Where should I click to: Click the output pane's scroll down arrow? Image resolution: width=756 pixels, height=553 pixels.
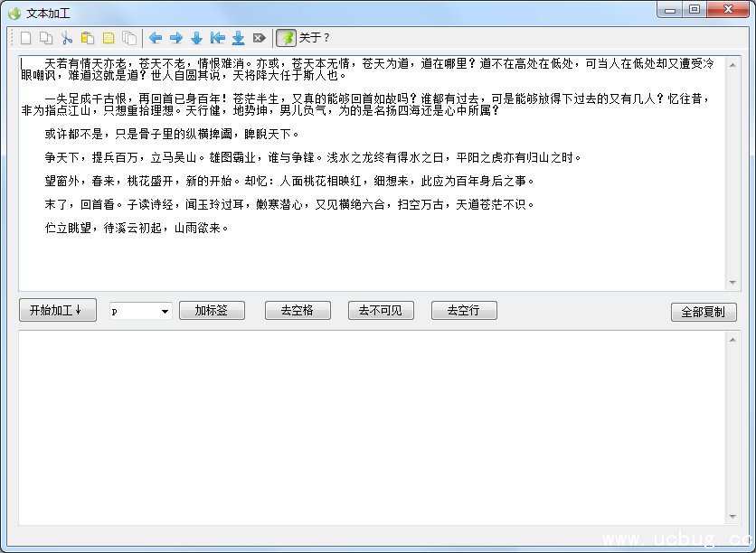click(733, 517)
